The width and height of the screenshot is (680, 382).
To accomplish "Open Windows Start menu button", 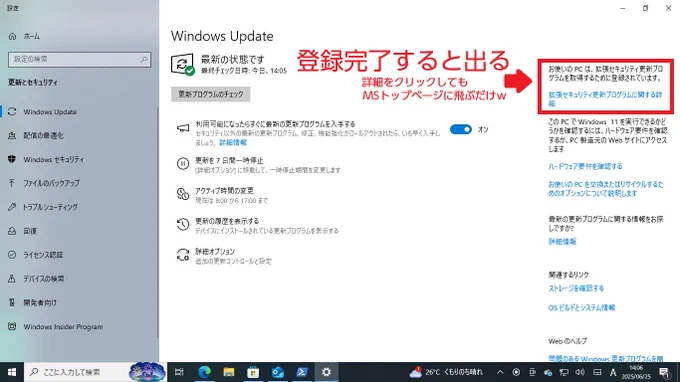I will [x=12, y=372].
